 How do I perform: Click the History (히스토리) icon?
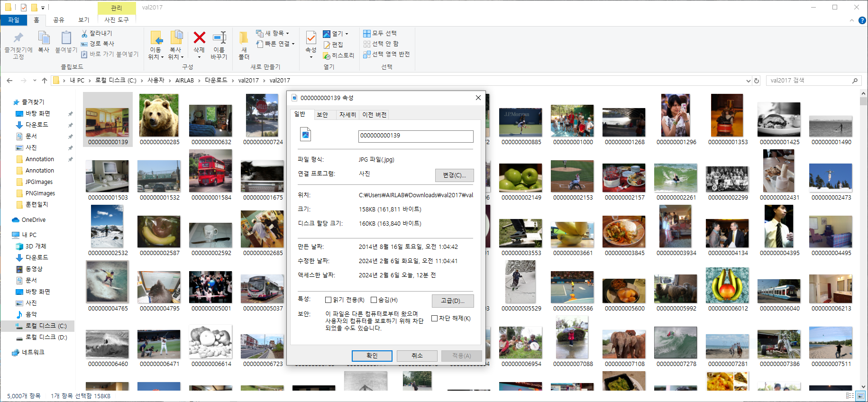[327, 56]
